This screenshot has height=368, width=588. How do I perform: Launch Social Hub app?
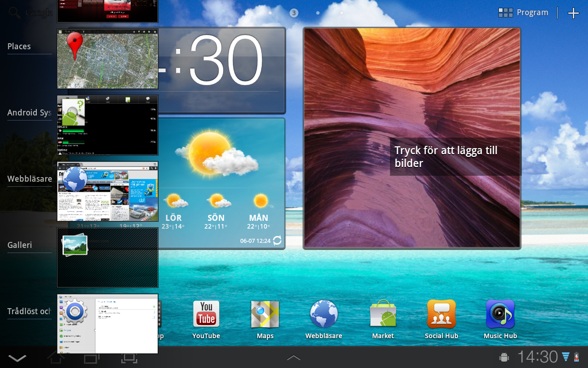pyautogui.click(x=441, y=315)
